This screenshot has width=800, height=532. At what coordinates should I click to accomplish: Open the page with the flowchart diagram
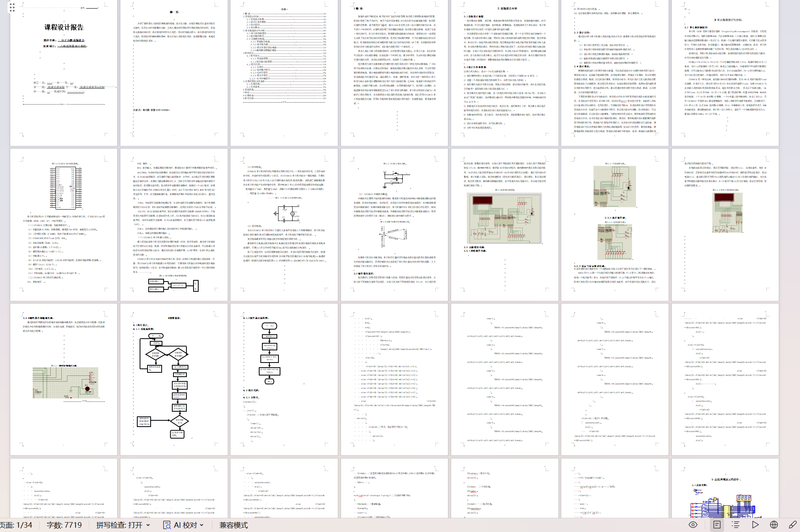pos(174,379)
